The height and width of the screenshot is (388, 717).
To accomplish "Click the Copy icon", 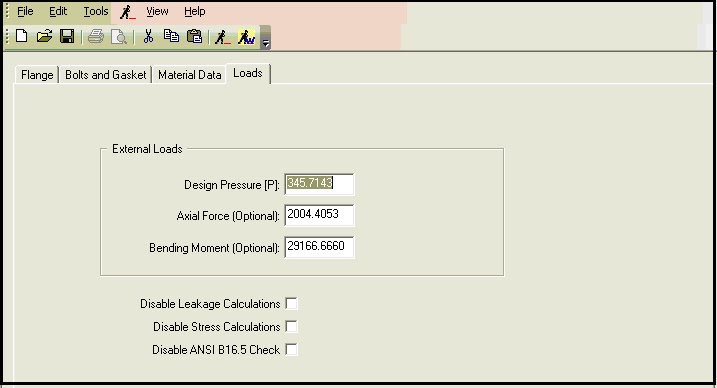I will tap(171, 36).
